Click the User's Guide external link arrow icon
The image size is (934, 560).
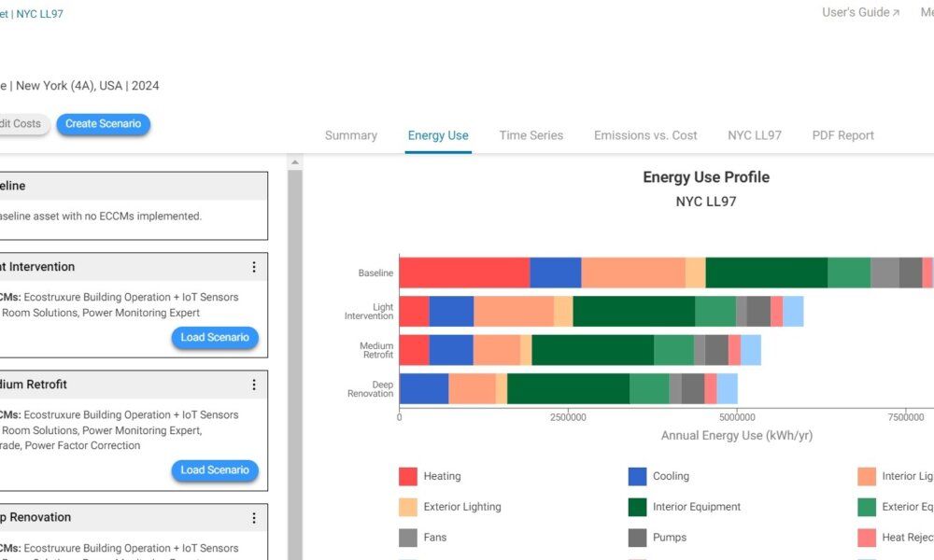896,12
